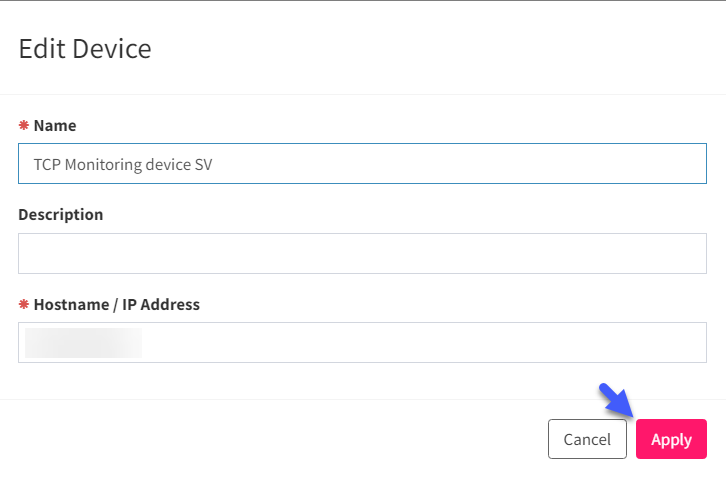
Task: Click the red asterisk beside Hostname label
Action: (23, 305)
